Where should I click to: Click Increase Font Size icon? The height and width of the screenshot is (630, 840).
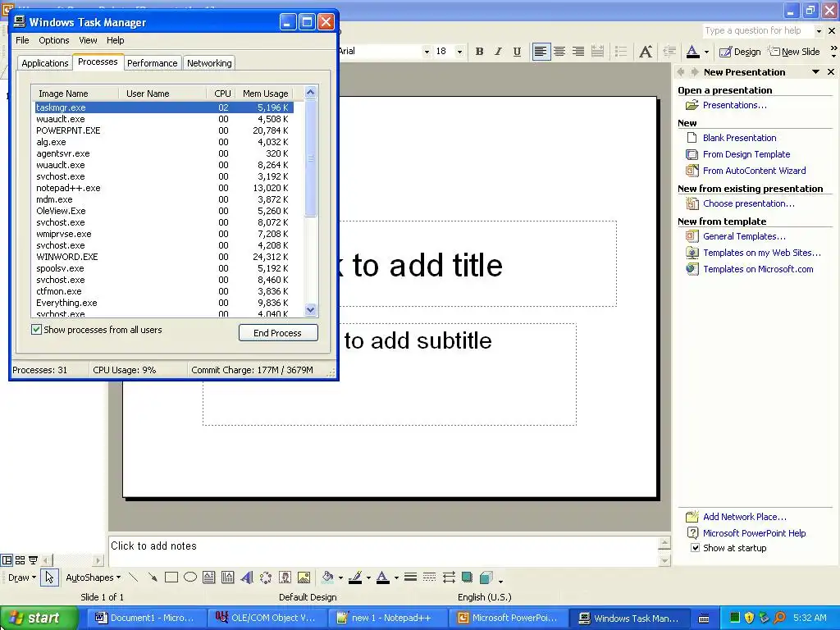[646, 52]
